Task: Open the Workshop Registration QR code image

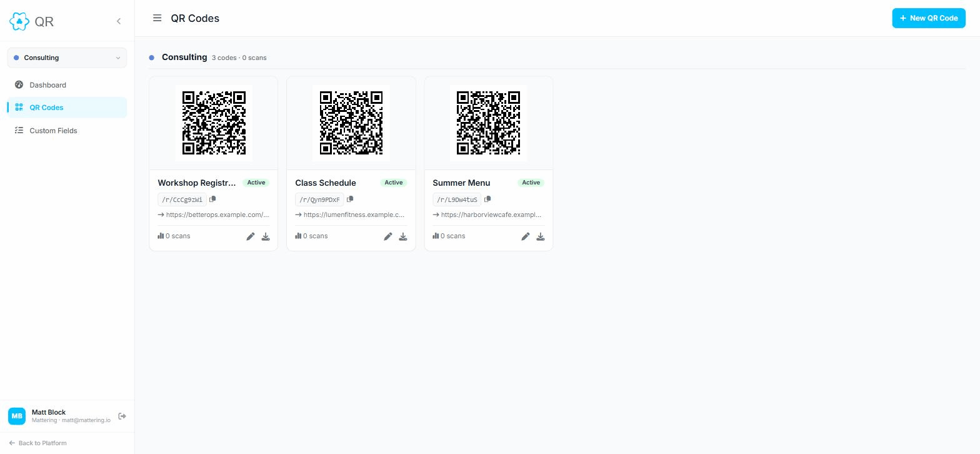Action: pyautogui.click(x=214, y=123)
